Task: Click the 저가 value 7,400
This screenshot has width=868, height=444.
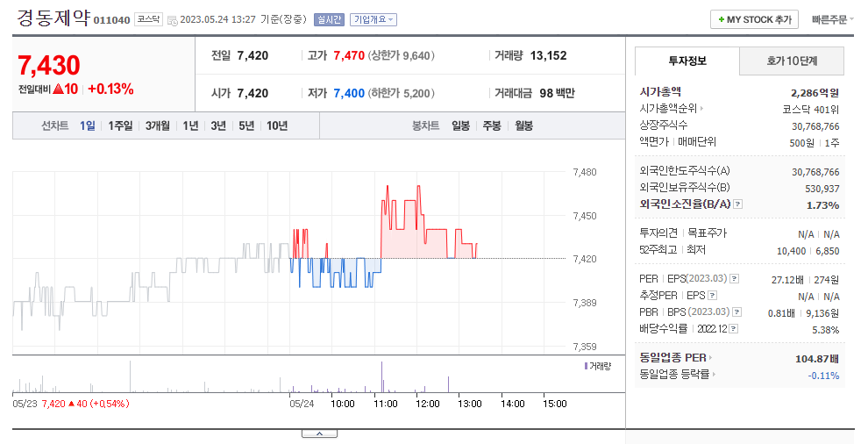Action: pyautogui.click(x=349, y=93)
